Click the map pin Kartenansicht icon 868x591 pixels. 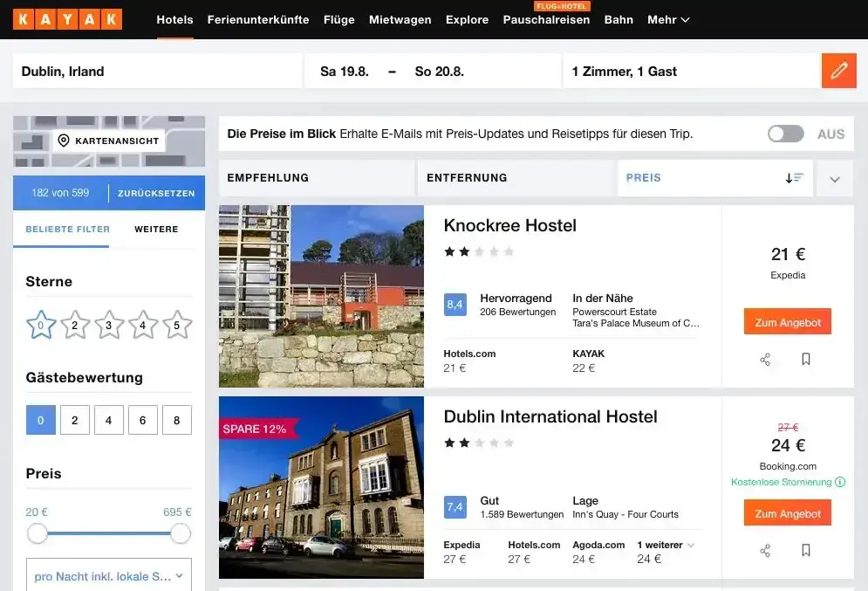pyautogui.click(x=64, y=141)
